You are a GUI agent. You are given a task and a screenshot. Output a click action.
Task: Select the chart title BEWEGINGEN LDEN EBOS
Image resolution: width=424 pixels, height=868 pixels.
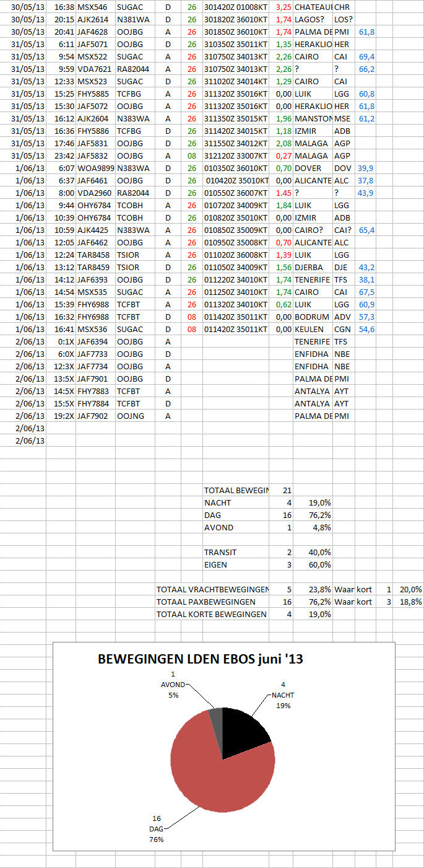click(200, 659)
